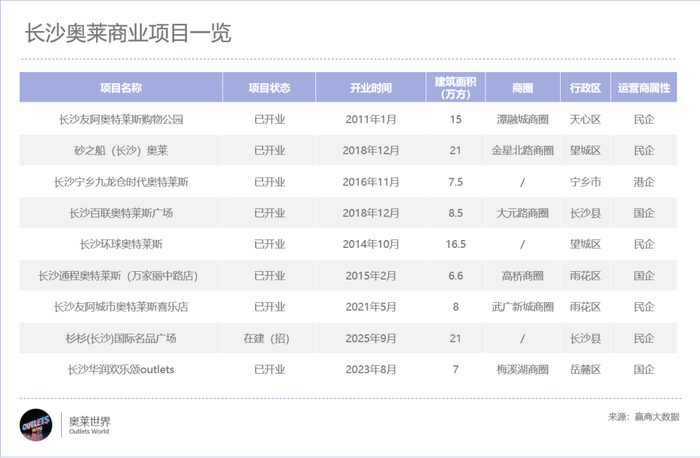Image resolution: width=700 pixels, height=458 pixels.
Task: Select the 开业时间 column header
Action: [371, 87]
